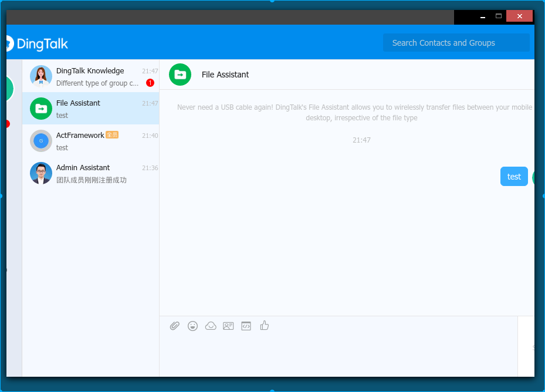The width and height of the screenshot is (545, 392).
Task: Click the unread badge on DingTalk Knowledge
Action: 150,83
